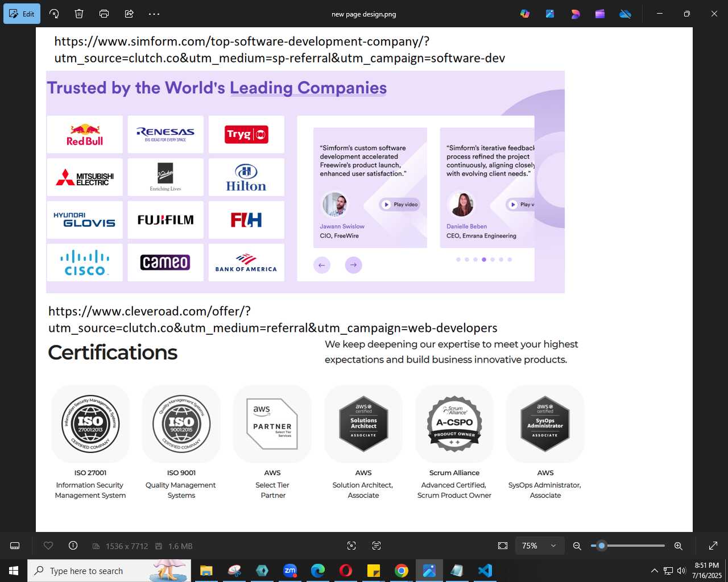Viewport: 728px width, 582px height.
Task: Click the Fujifilm logo tile
Action: pyautogui.click(x=166, y=220)
